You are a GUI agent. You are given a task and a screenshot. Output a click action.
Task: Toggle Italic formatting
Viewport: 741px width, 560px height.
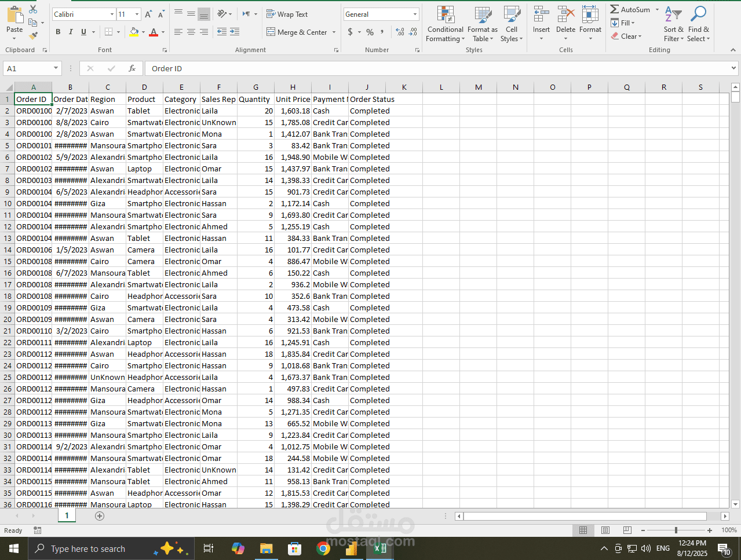[x=71, y=32]
